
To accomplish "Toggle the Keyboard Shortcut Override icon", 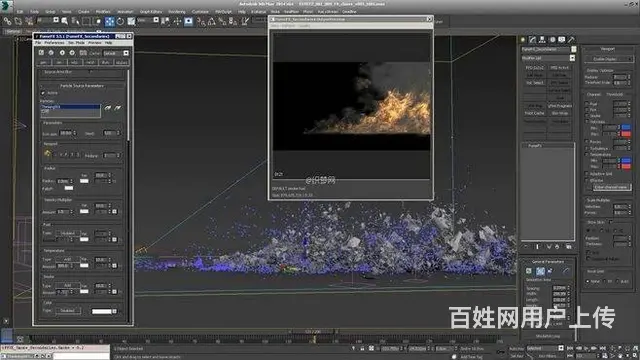I will tap(188, 21).
